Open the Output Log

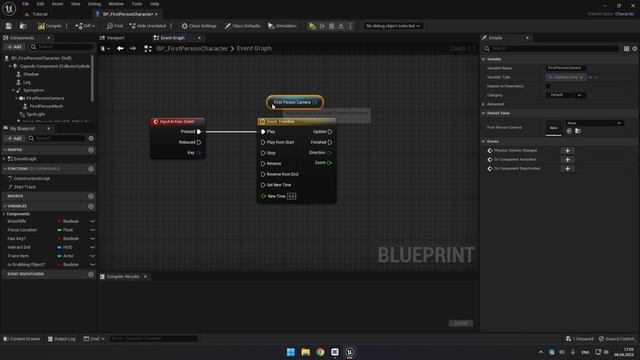(x=62, y=339)
